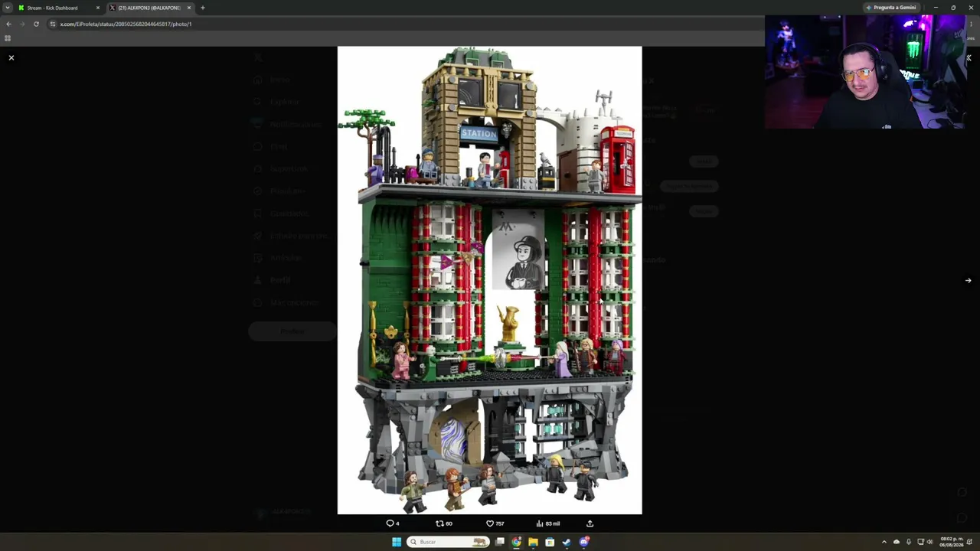This screenshot has height=551, width=980.
Task: Click the microphone tray icon
Action: [909, 542]
